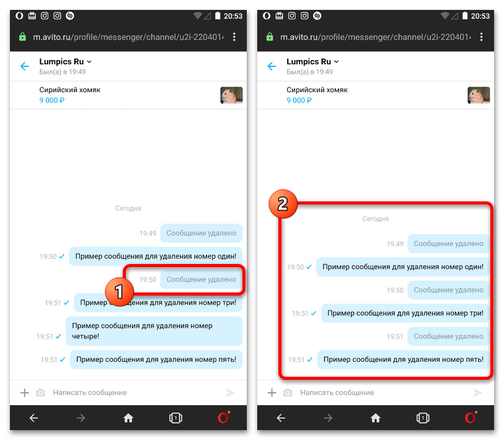Click 19:50 Сообщение удалено bubble in right phone

[448, 290]
